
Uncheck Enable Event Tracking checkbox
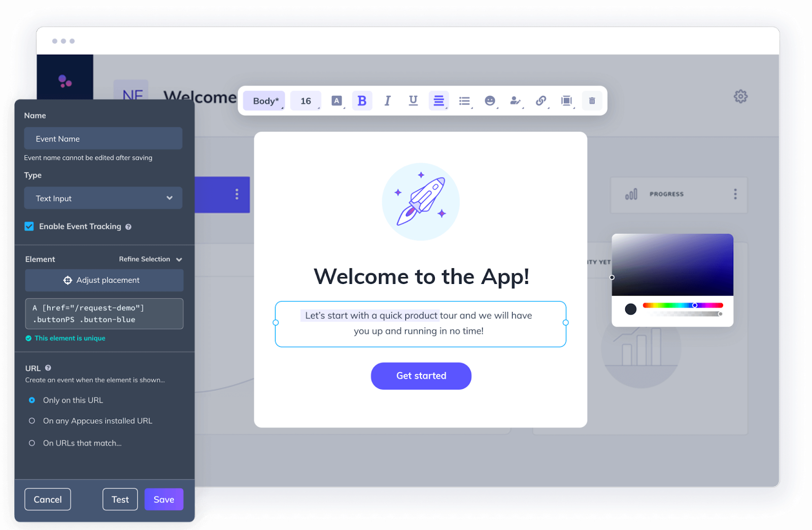(29, 226)
